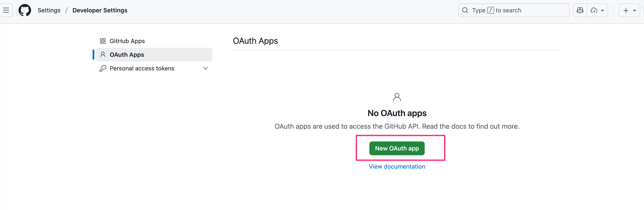This screenshot has width=644, height=210.
Task: Expand the Personal access tokens chevron
Action: (x=205, y=68)
